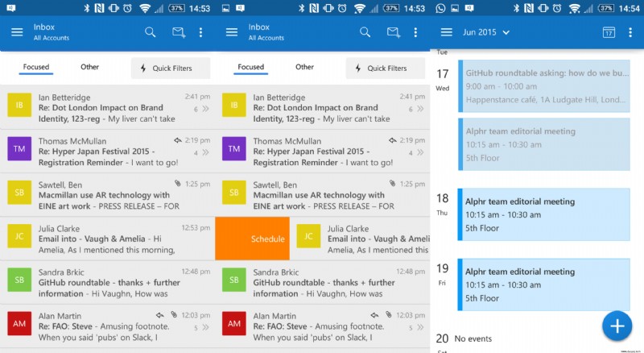Tap IB avatar in left Inbox screen

click(19, 105)
